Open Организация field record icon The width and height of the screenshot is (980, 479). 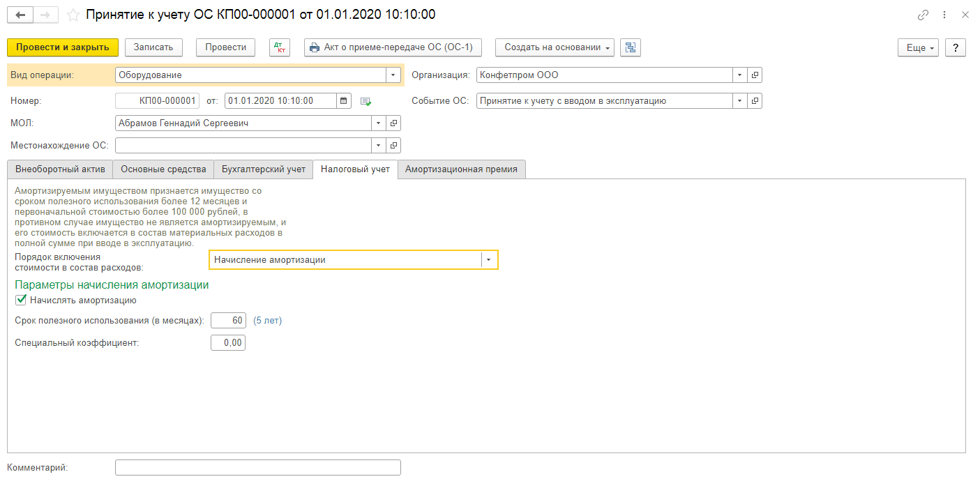pyautogui.click(x=755, y=75)
